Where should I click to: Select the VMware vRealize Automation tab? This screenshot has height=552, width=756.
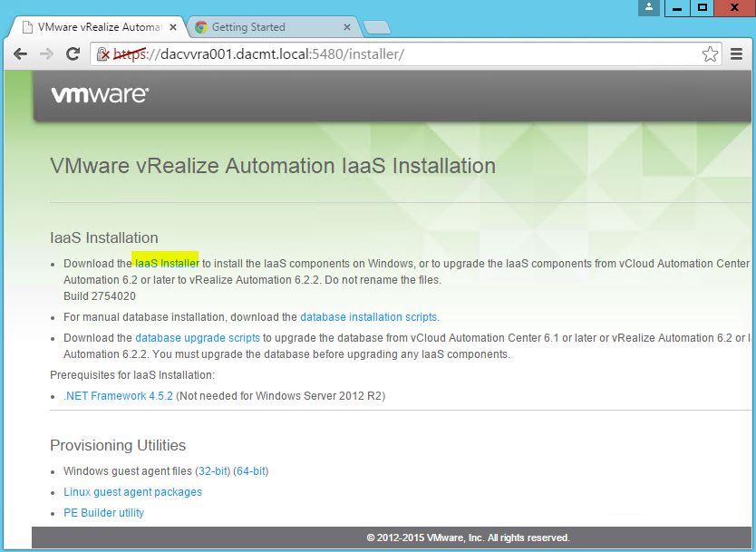point(96,27)
